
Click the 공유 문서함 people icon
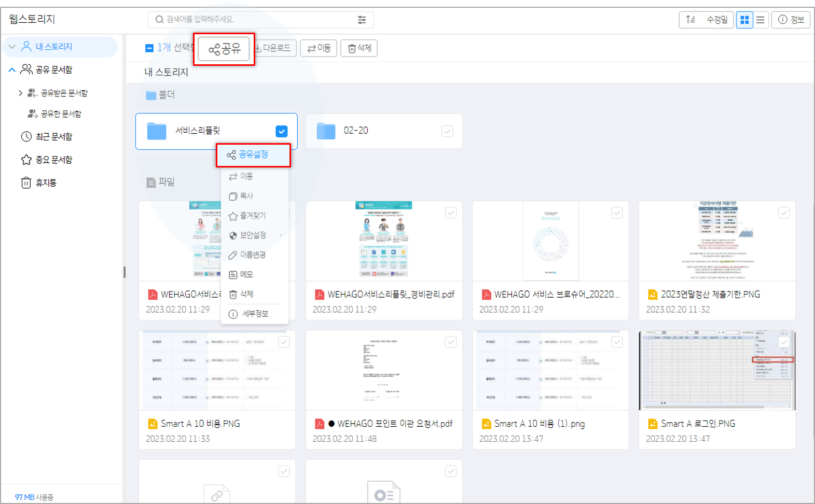pos(26,69)
